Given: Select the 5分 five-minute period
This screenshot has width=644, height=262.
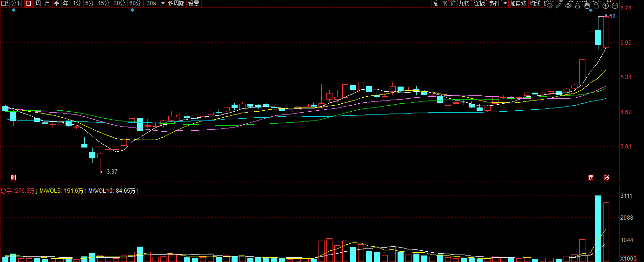Looking at the screenshot, I should point(89,3).
